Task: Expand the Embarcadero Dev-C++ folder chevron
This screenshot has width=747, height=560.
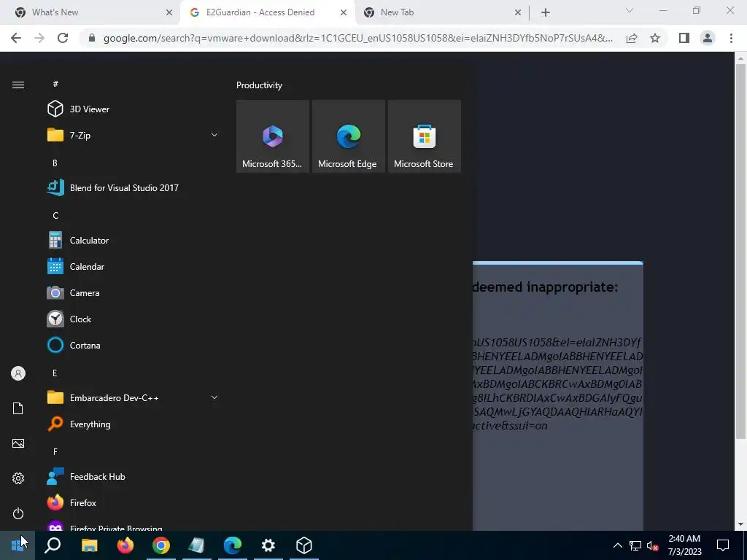Action: pyautogui.click(x=214, y=397)
